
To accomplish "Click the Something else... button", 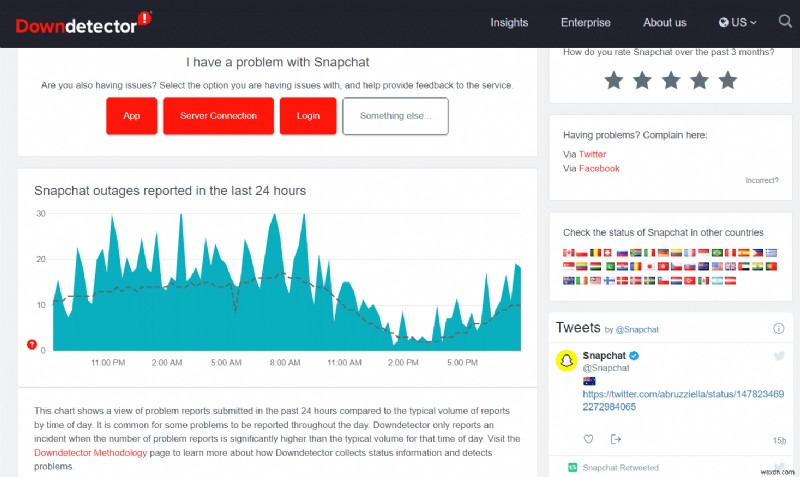I will coord(395,116).
